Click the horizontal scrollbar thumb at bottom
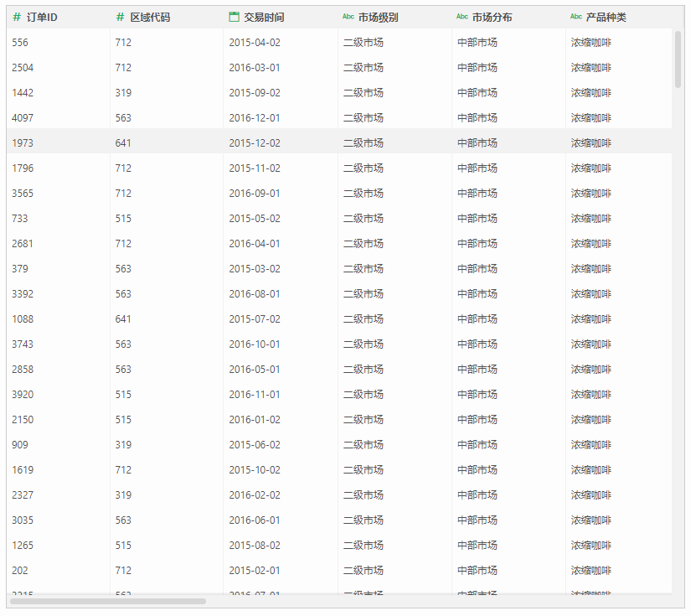This screenshot has width=691, height=616. 108,601
